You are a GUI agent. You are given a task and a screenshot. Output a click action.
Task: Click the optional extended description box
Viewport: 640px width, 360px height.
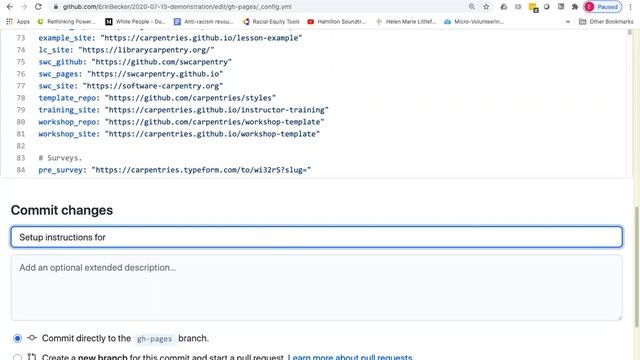point(317,287)
